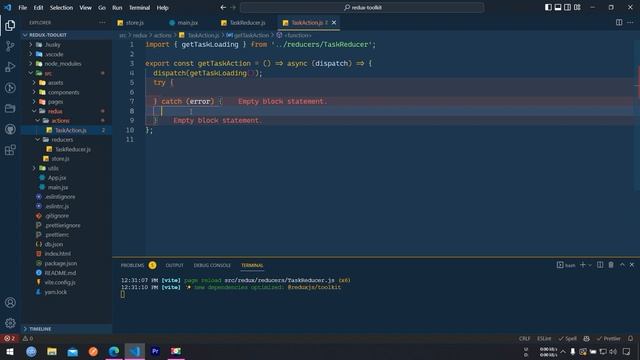Toggle Prettier status bar item

click(609, 338)
